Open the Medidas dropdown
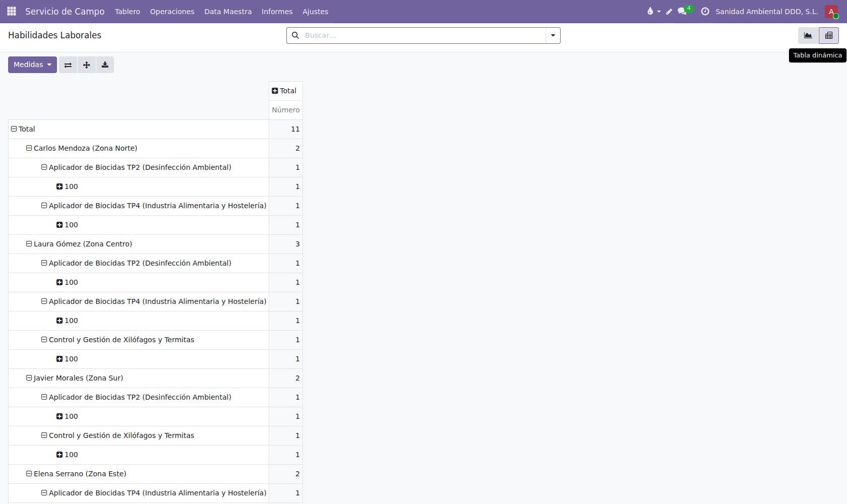 pos(32,65)
